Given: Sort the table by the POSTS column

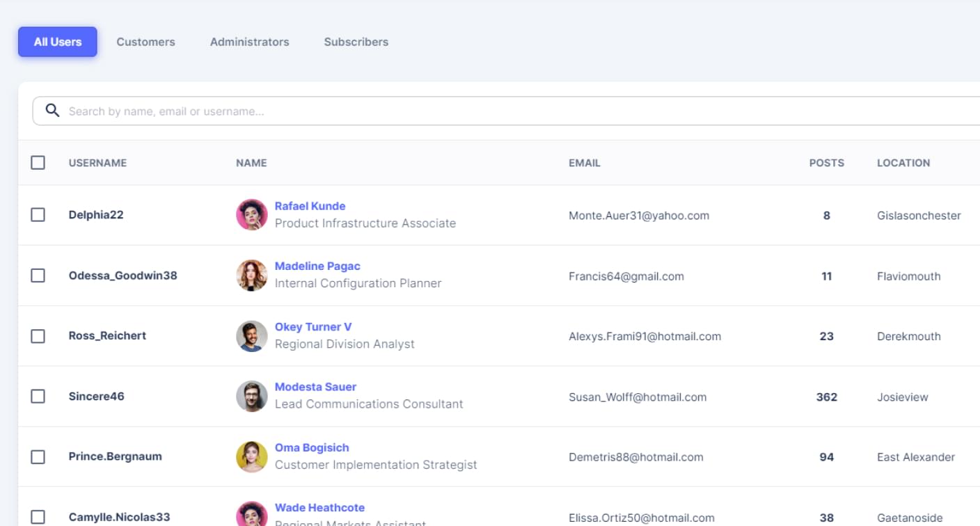Looking at the screenshot, I should [x=826, y=162].
